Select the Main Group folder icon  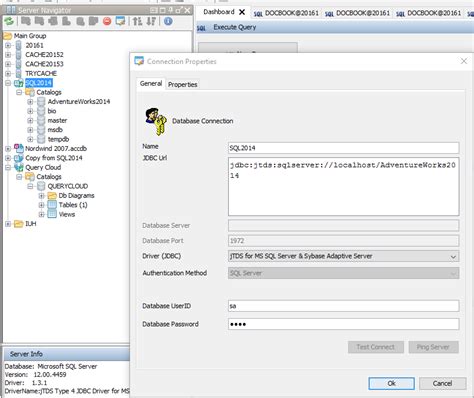coord(8,36)
